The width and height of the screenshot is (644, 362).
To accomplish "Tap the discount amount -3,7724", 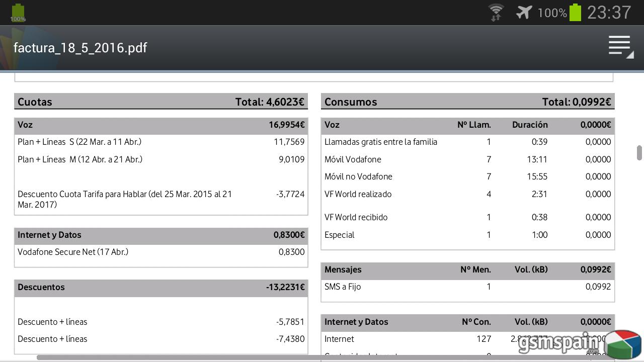I will pyautogui.click(x=290, y=194).
